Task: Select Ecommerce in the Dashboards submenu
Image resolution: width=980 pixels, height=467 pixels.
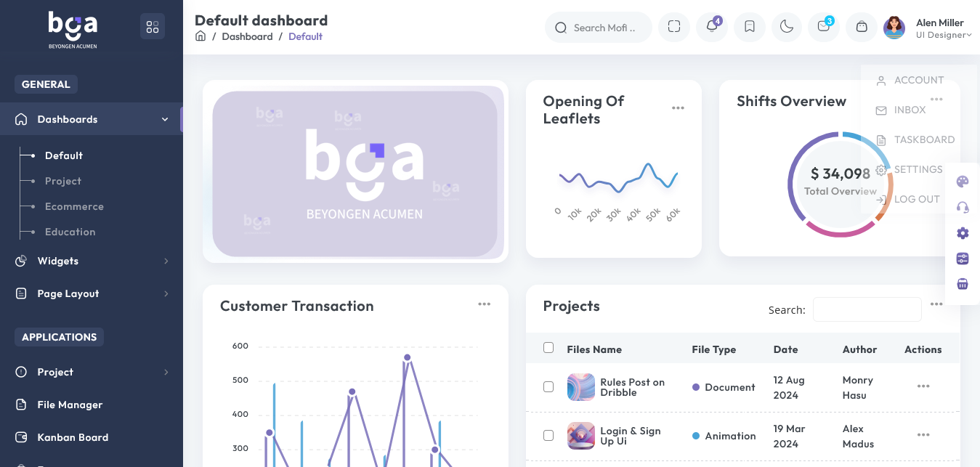Action: 74,206
